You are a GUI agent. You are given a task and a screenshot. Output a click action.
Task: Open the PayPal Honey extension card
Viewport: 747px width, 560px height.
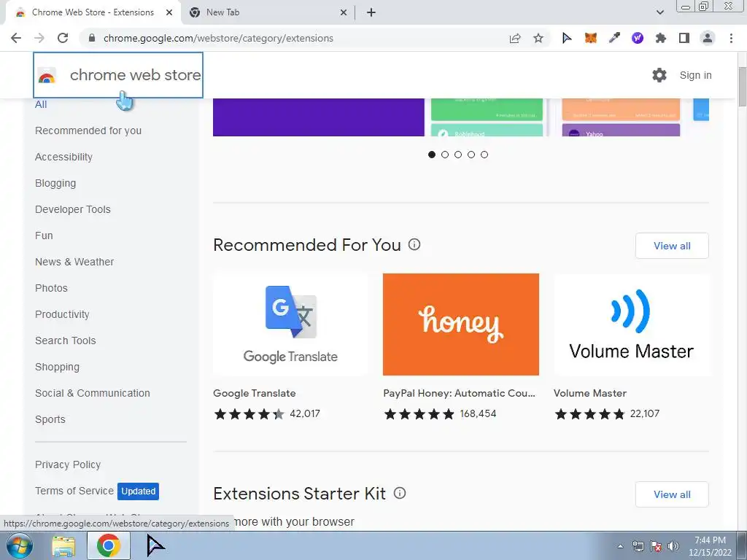[x=461, y=348]
